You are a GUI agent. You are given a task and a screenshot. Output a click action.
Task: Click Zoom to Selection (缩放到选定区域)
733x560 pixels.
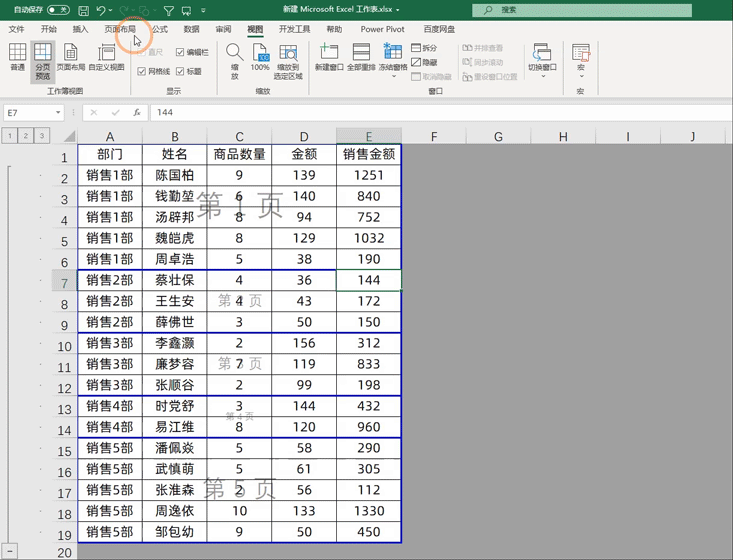[288, 61]
